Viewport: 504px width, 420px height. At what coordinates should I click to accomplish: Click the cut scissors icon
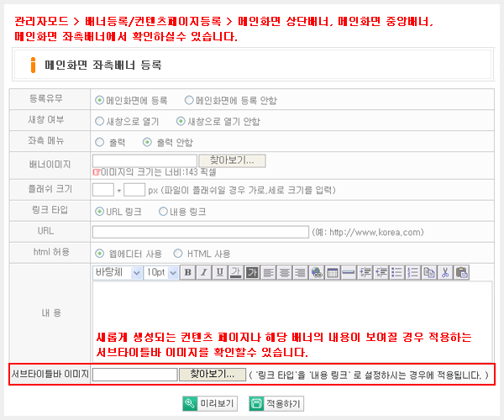tap(445, 272)
